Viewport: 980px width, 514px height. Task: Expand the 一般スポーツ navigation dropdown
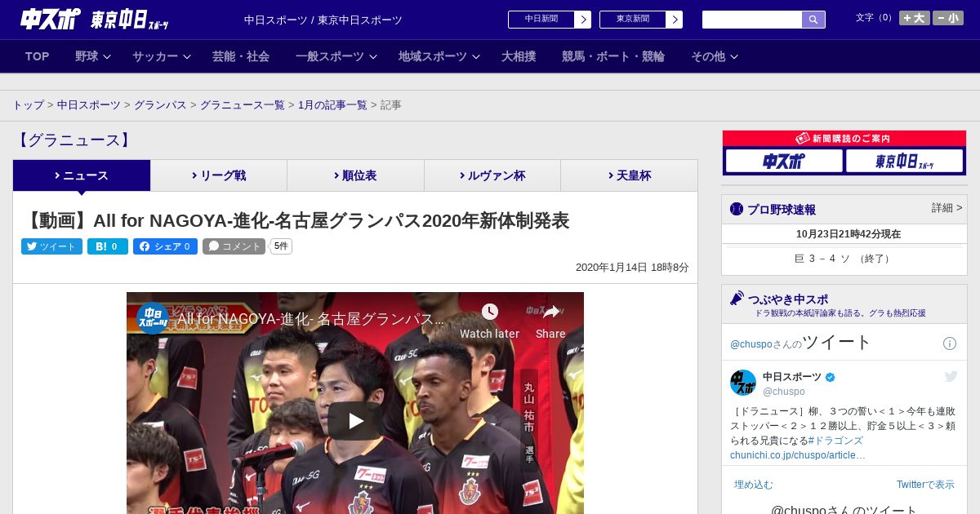point(336,56)
